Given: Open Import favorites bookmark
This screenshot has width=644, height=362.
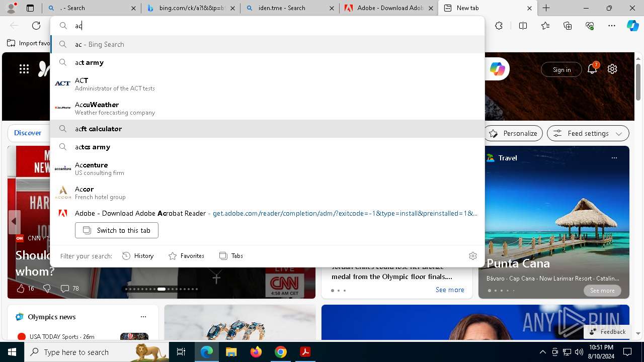Looking at the screenshot, I should click(x=29, y=43).
